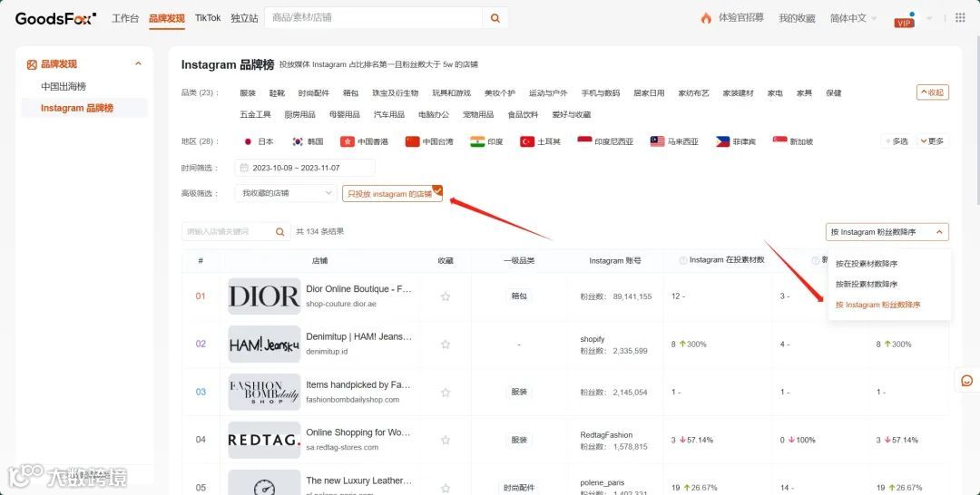Click the GoodsFox logo
The width and height of the screenshot is (980, 495).
pos(55,18)
